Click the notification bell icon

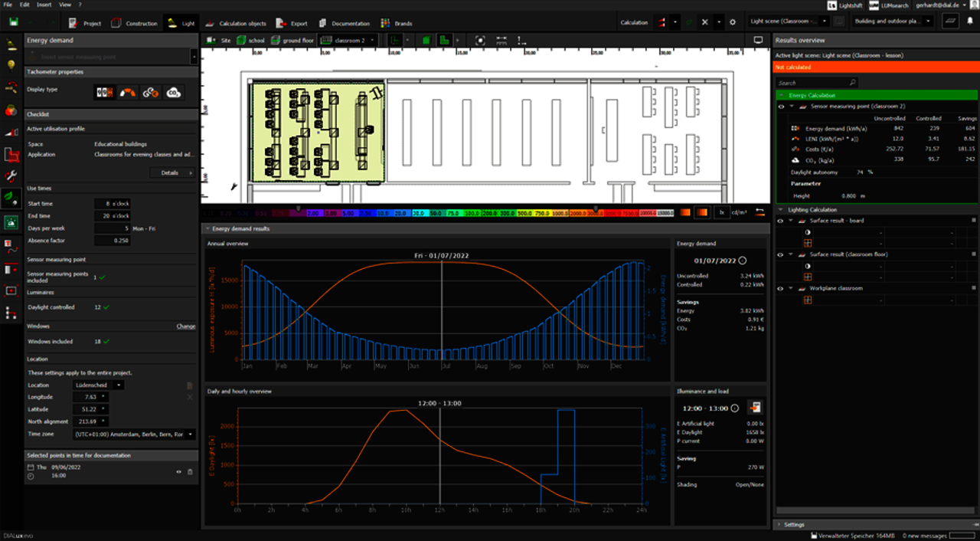click(x=969, y=23)
